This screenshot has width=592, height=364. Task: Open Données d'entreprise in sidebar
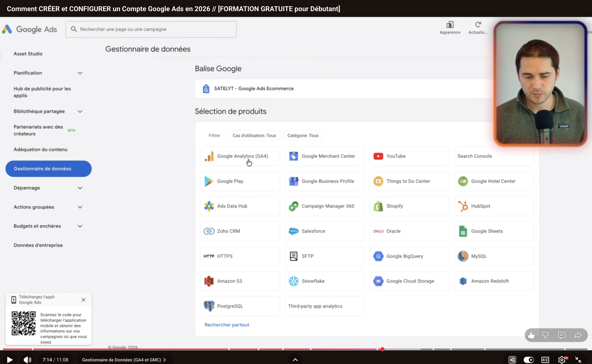[x=38, y=245]
